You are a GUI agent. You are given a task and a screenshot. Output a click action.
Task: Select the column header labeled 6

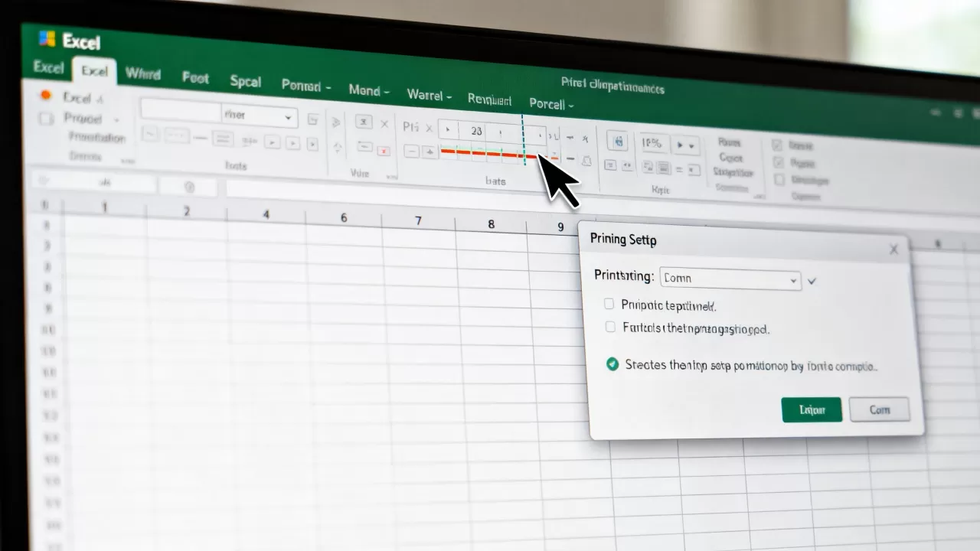point(344,218)
